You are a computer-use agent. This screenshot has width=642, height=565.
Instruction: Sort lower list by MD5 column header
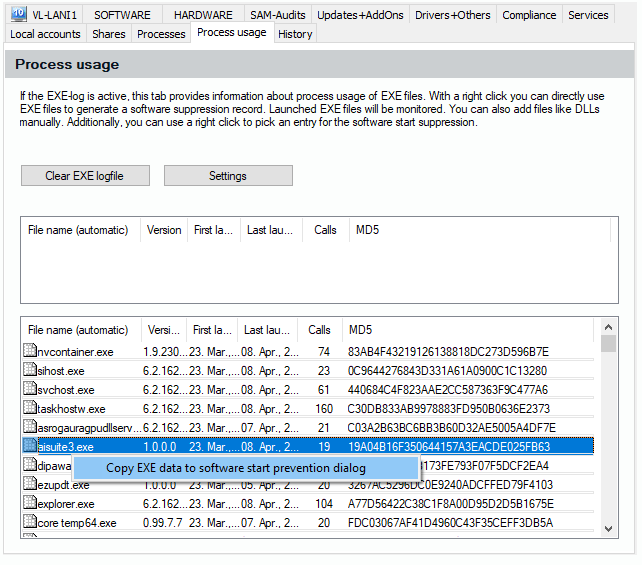click(x=360, y=330)
